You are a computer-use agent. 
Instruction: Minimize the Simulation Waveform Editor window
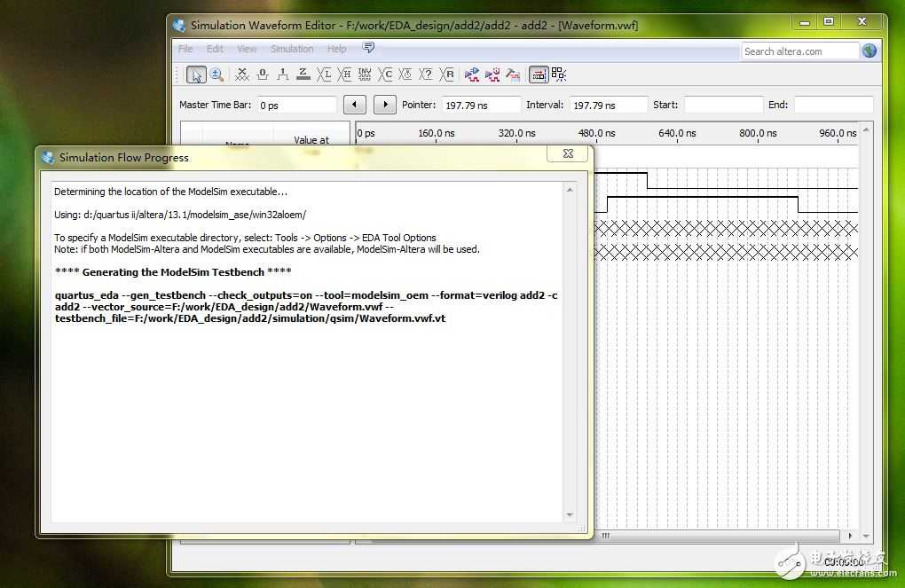[x=805, y=22]
